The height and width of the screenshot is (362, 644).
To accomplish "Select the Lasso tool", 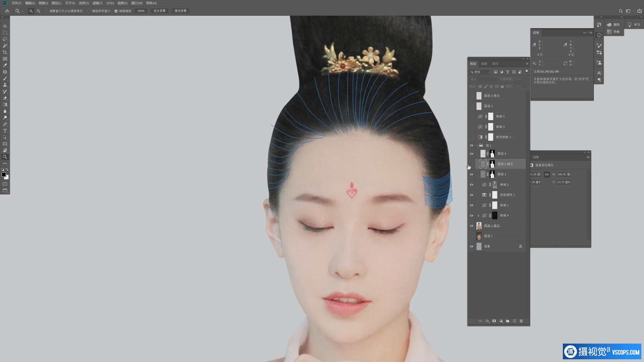I will [x=5, y=39].
